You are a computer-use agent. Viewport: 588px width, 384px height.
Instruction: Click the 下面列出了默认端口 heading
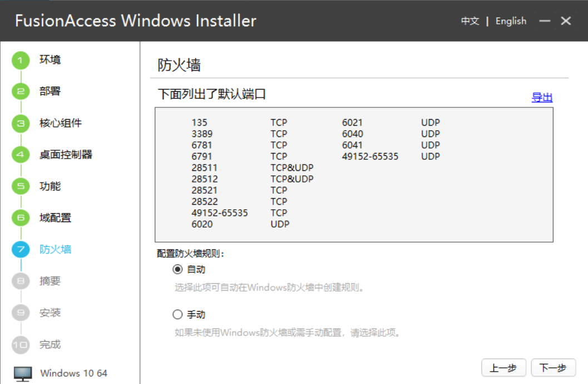(x=211, y=94)
